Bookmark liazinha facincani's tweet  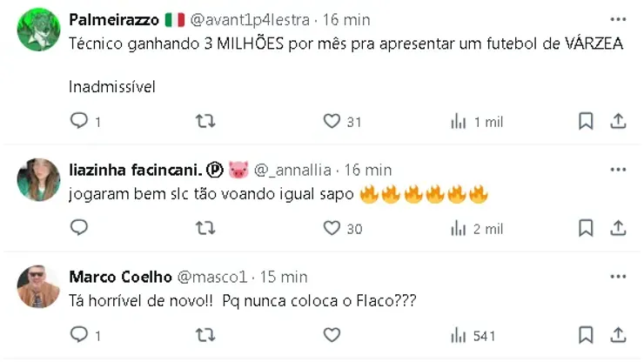(586, 228)
